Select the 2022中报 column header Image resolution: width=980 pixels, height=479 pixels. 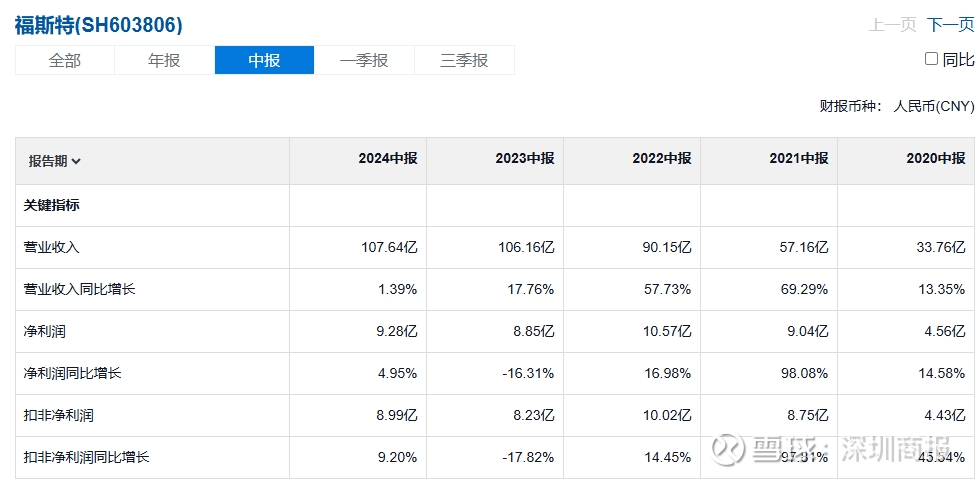coord(662,158)
